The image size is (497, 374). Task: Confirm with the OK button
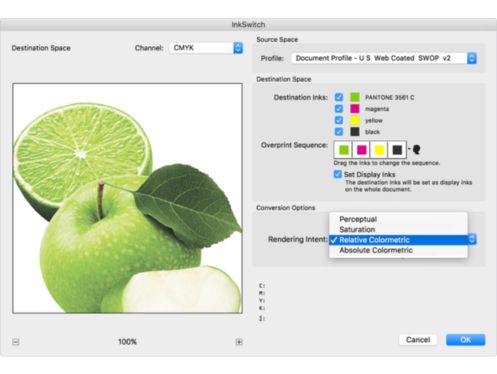[x=466, y=340]
